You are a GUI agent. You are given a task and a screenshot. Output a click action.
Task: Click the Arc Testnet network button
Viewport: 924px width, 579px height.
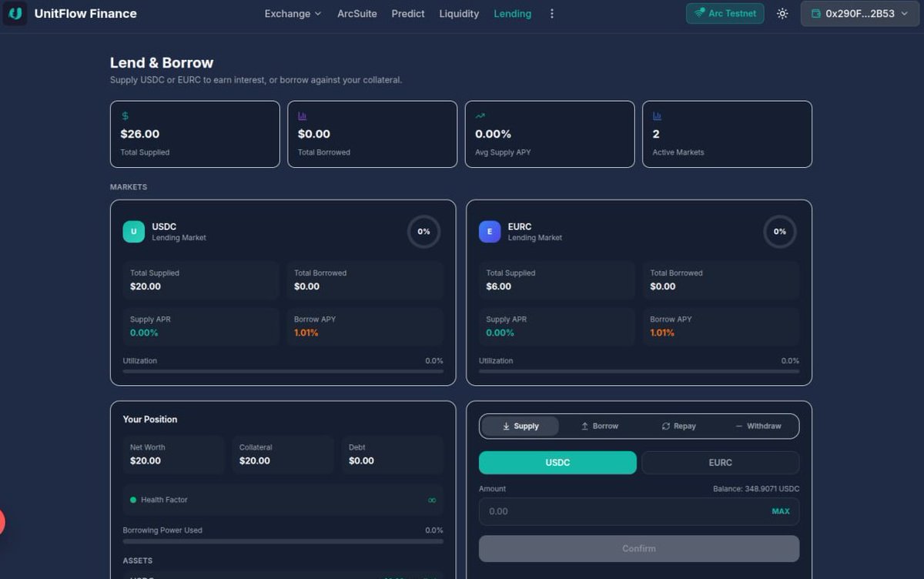point(725,14)
